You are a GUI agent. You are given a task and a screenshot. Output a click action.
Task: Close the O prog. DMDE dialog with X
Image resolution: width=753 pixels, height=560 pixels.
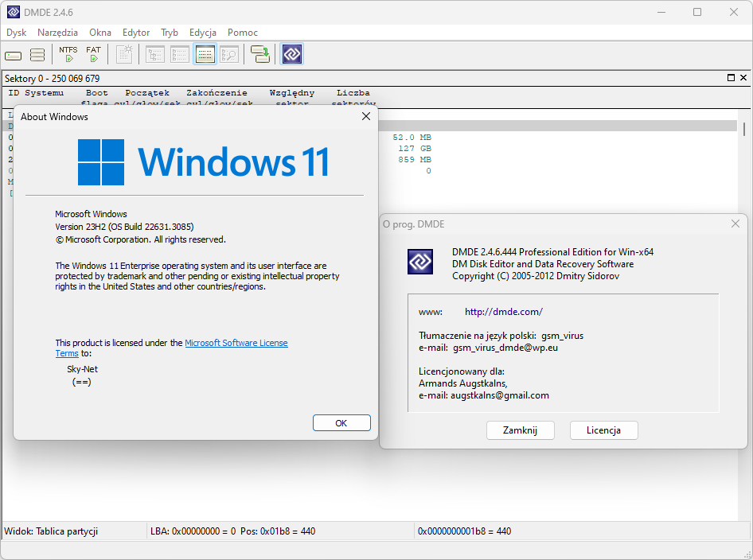[735, 224]
